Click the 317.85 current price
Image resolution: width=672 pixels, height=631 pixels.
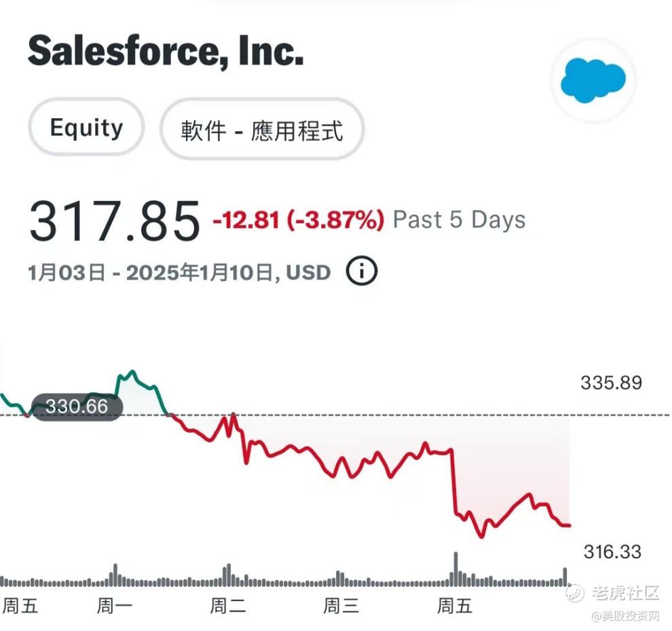[x=114, y=221]
